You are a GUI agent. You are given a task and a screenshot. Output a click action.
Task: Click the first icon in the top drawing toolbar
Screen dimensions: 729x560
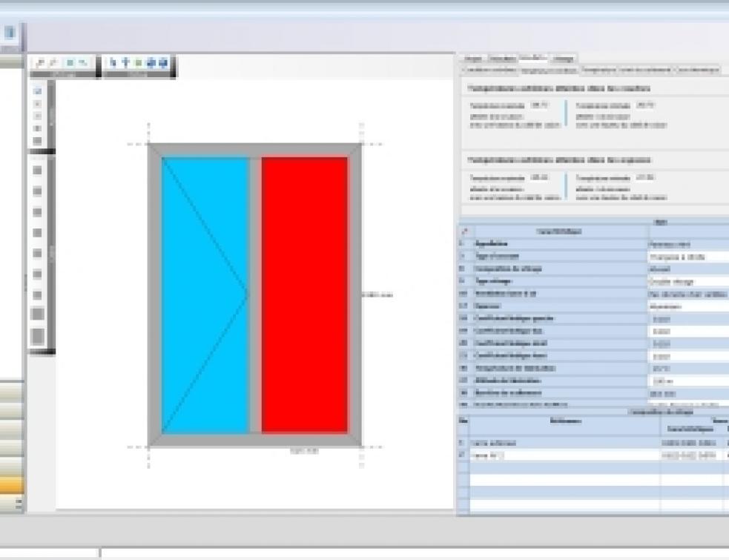[40, 63]
